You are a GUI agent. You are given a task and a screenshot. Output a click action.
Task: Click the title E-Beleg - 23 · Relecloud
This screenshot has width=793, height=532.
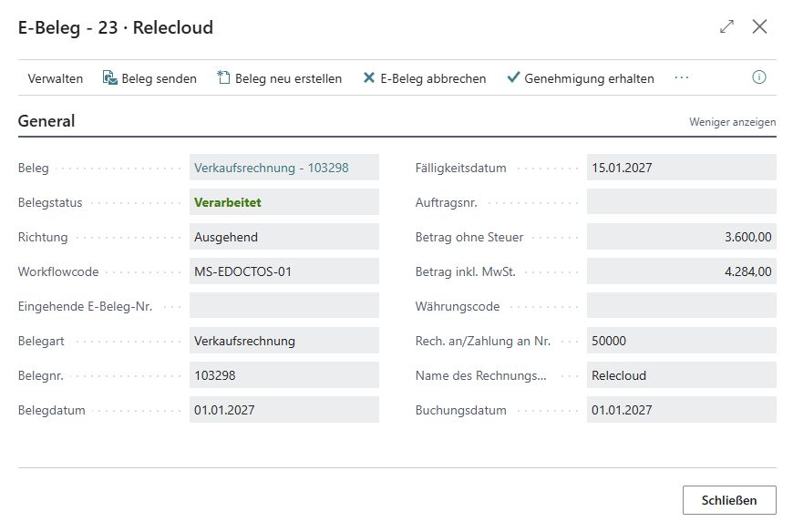(x=116, y=28)
